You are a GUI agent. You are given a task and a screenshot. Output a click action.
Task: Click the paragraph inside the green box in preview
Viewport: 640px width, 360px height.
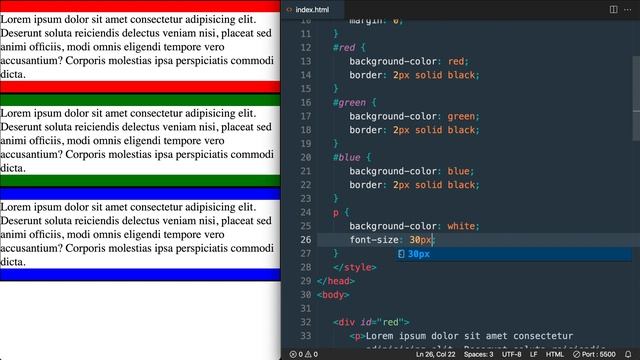click(x=140, y=140)
